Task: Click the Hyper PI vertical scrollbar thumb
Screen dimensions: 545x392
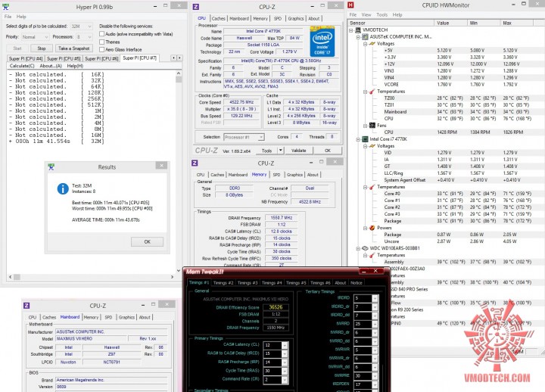Action: (x=179, y=79)
